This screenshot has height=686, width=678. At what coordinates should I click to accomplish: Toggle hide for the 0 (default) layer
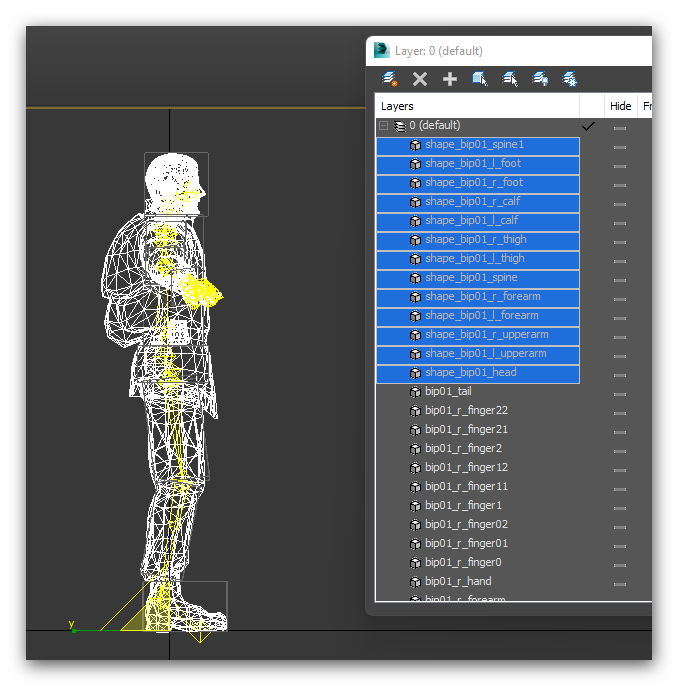[620, 127]
